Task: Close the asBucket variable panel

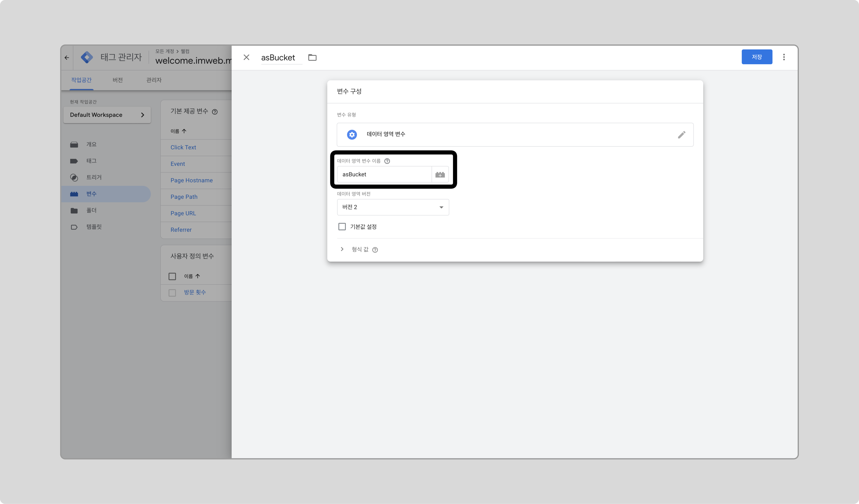Action: [x=247, y=57]
